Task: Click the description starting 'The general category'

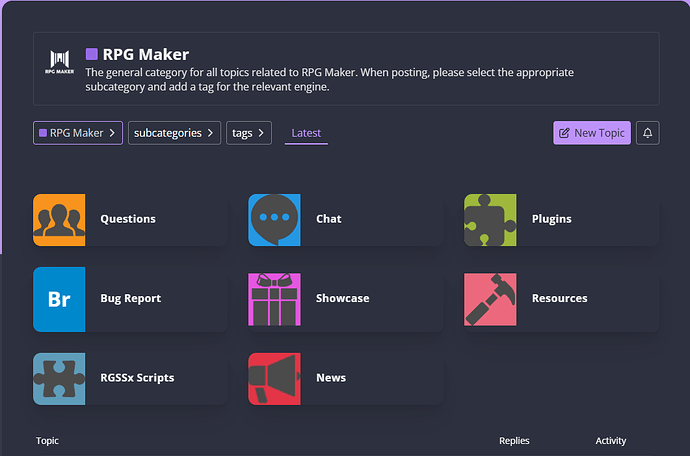Action: [330, 79]
